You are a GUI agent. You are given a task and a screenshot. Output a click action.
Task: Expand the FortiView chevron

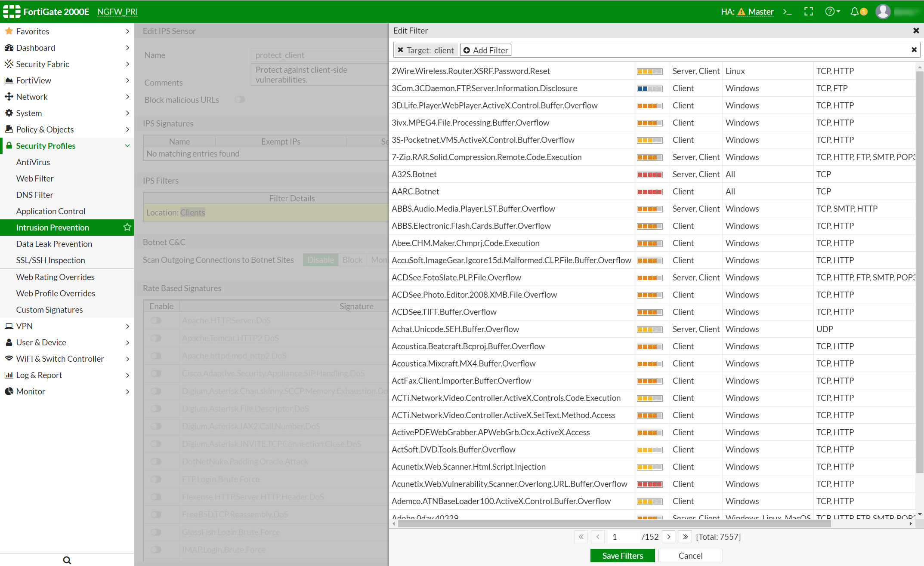[x=127, y=80]
